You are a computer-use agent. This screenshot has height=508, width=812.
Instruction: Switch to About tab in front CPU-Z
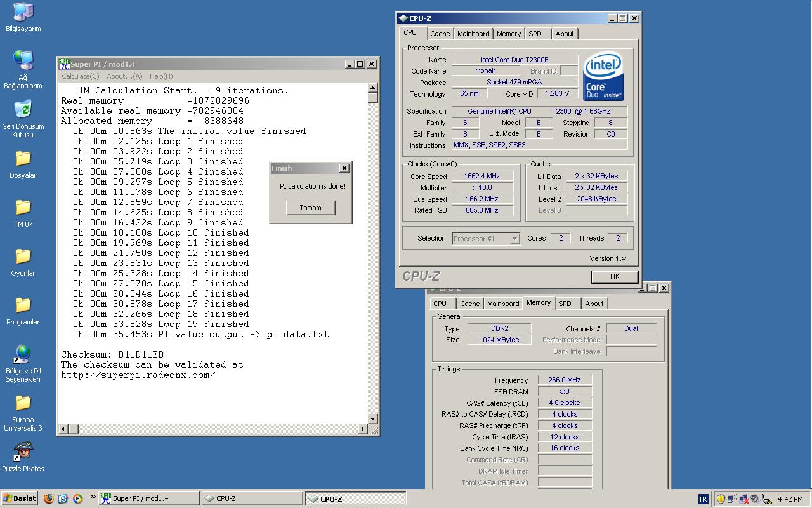click(565, 34)
